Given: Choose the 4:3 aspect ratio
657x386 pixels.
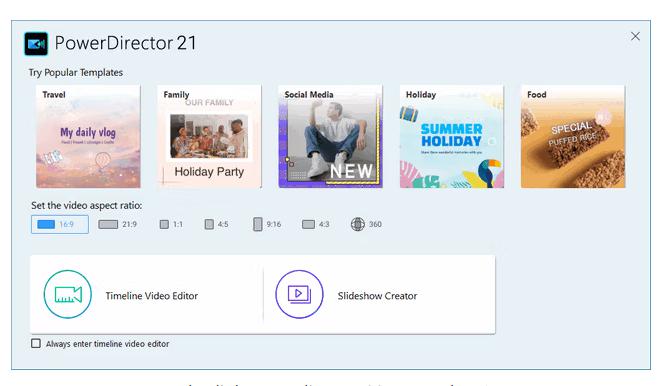Looking at the screenshot, I should pyautogui.click(x=316, y=224).
